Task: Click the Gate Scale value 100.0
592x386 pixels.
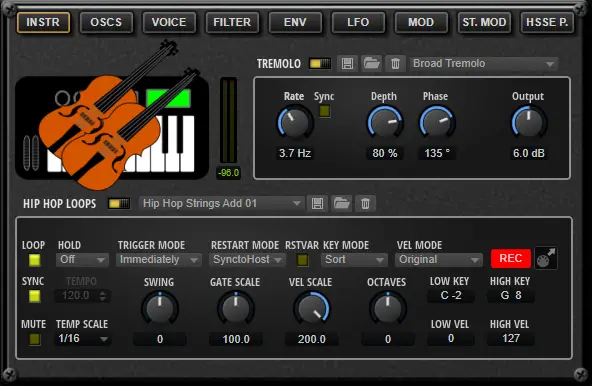Action: click(x=236, y=339)
